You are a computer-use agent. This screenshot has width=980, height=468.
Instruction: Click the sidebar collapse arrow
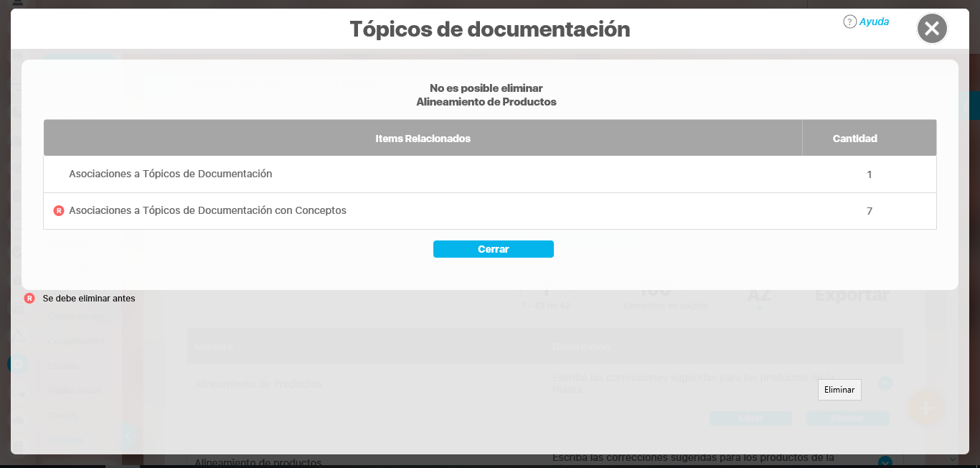pyautogui.click(x=128, y=435)
